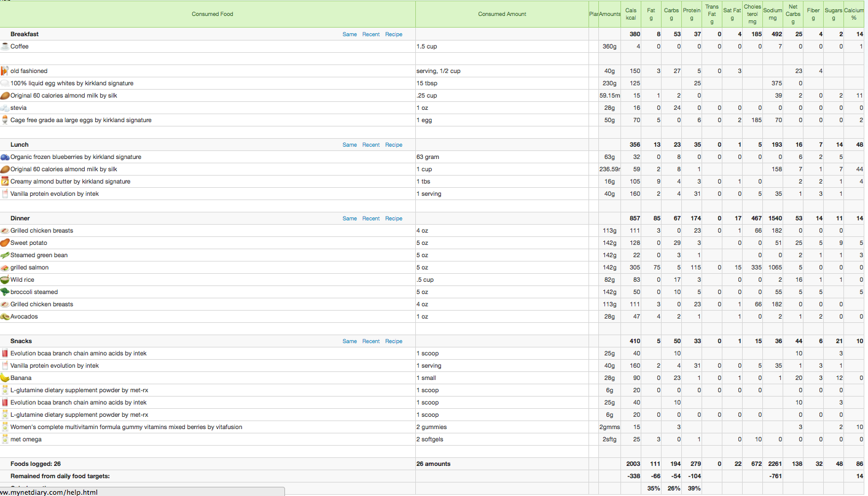
Task: Select the Vanilla protein evolution lunch entry
Action: 54,194
